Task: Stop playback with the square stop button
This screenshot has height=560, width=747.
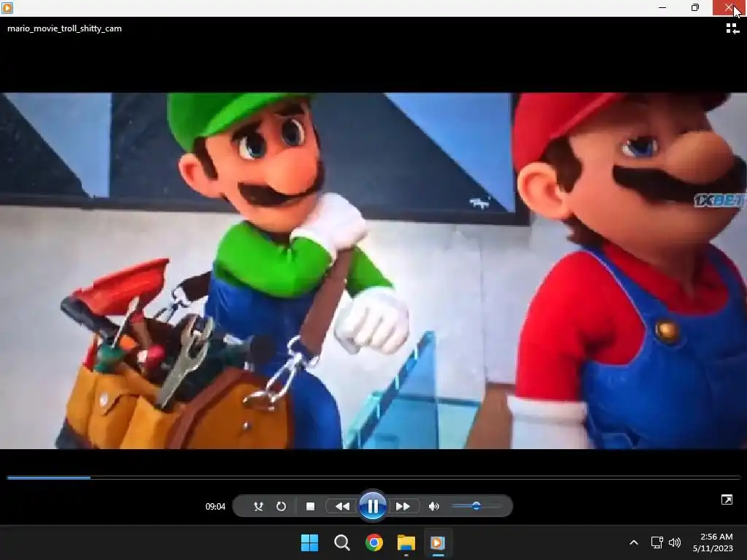Action: pyautogui.click(x=310, y=506)
